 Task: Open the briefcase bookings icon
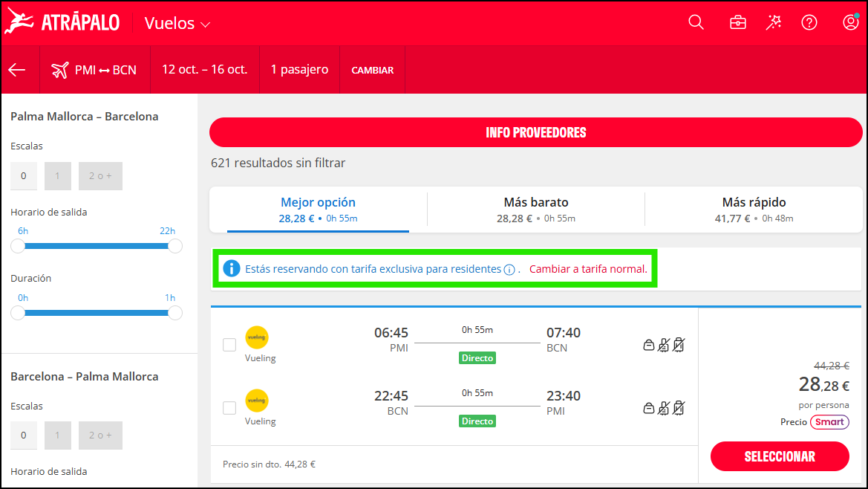point(737,23)
